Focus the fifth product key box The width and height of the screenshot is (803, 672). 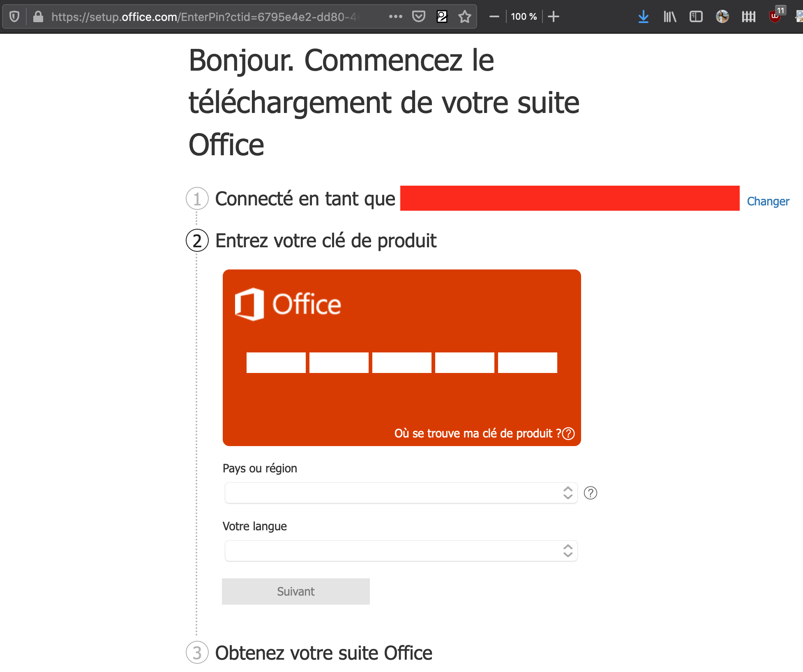tap(528, 363)
